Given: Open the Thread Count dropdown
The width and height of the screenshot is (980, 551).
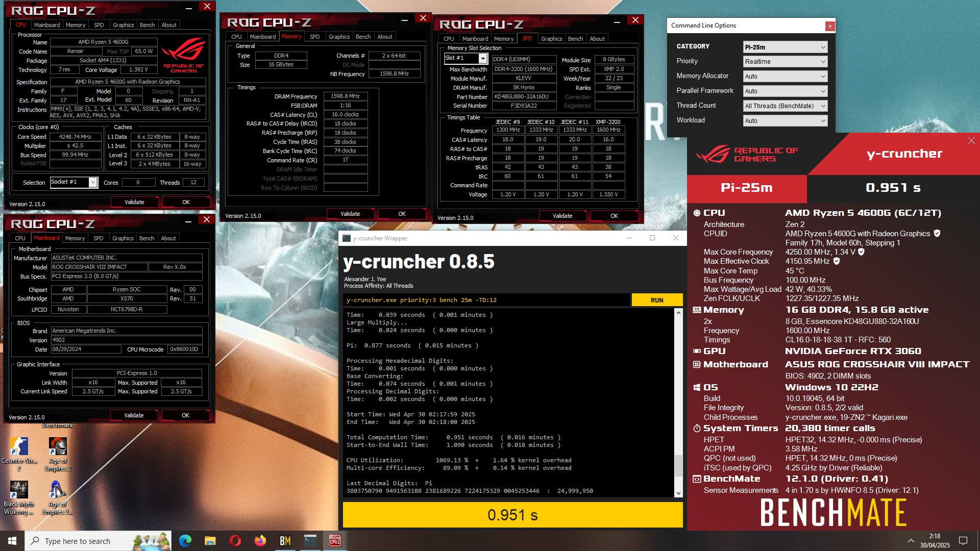Looking at the screenshot, I should pyautogui.click(x=785, y=106).
